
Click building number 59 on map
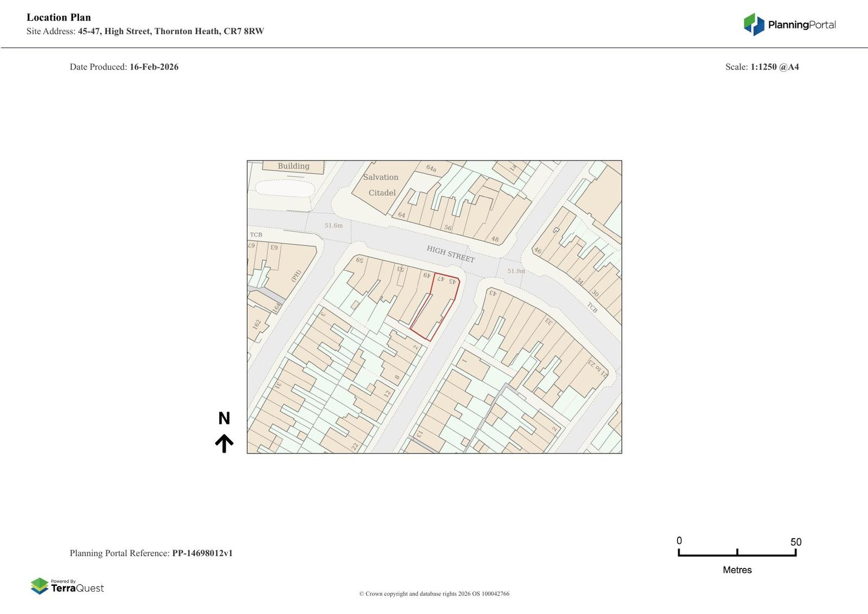tap(360, 260)
